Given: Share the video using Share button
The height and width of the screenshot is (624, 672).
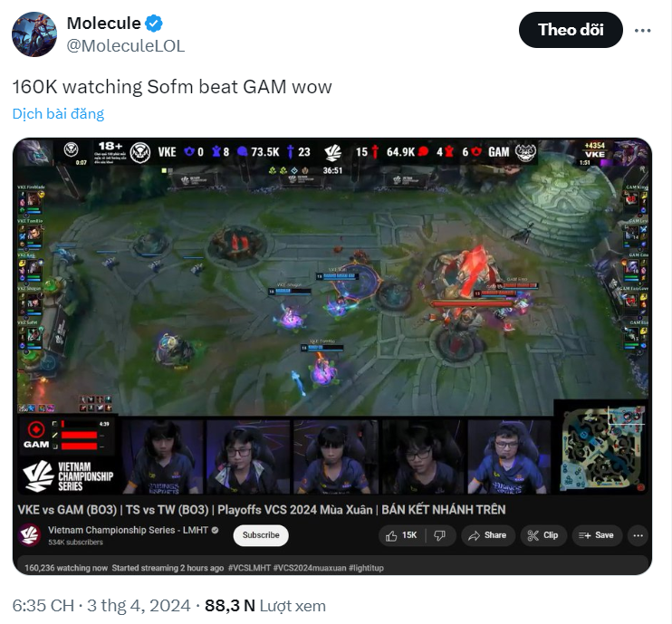Looking at the screenshot, I should pos(488,535).
